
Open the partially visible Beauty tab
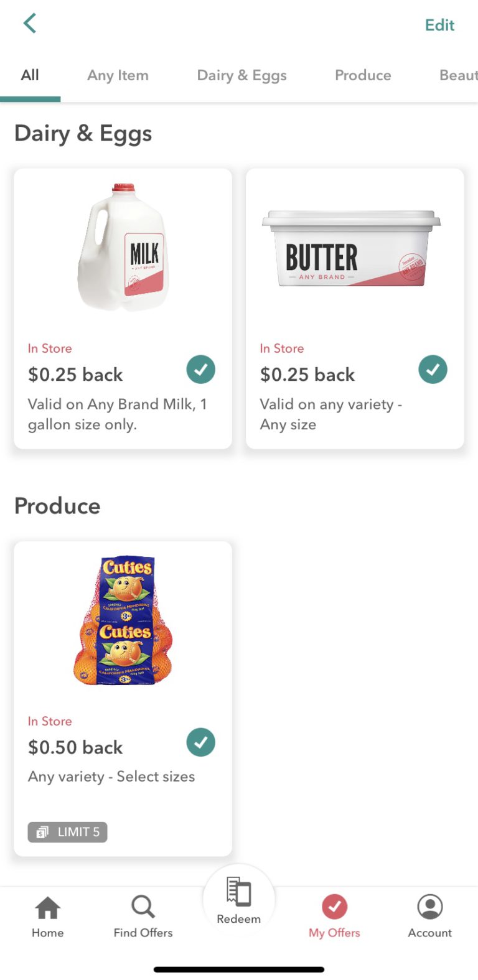click(x=458, y=75)
